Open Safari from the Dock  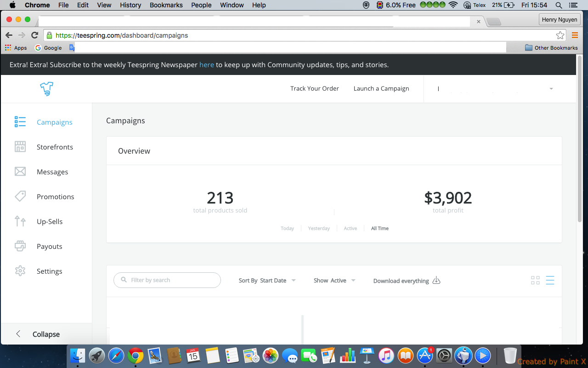pos(116,356)
